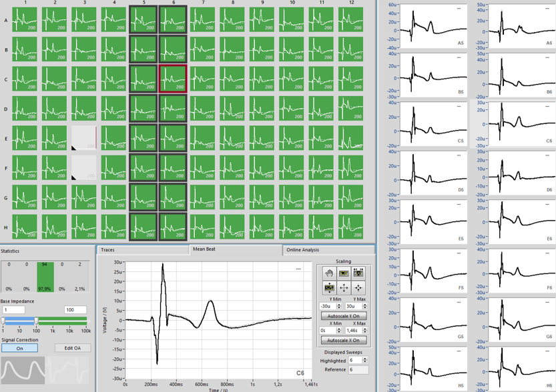Click the Highlighted sweeps stepper arrows
This screenshot has height=392, width=556.
(364, 361)
